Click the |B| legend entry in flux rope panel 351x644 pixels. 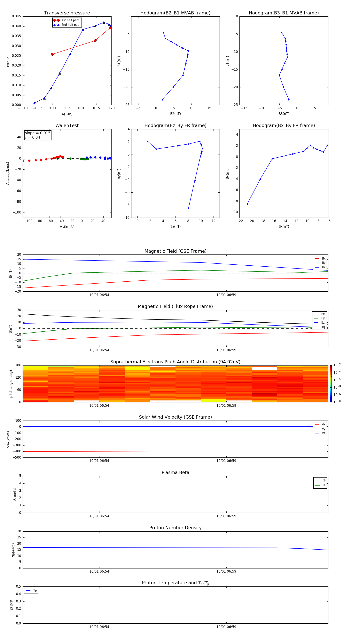320,327
